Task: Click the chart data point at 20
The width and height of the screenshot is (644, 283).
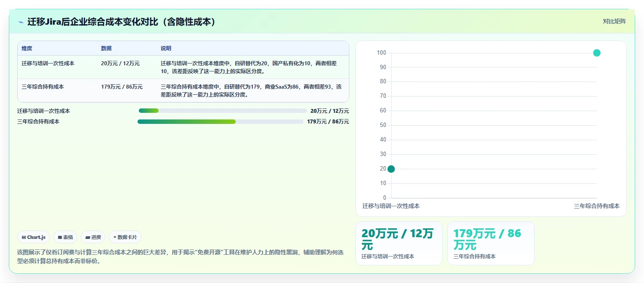Action: (391, 169)
